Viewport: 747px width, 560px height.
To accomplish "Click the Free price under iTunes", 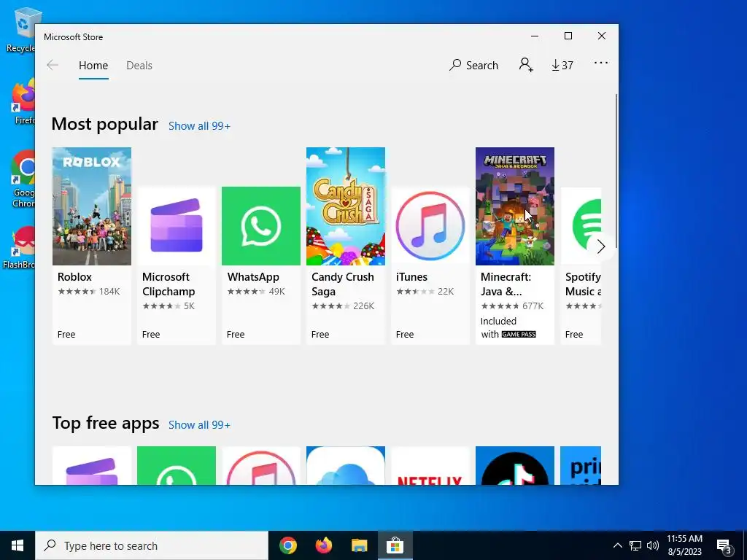I will point(404,334).
